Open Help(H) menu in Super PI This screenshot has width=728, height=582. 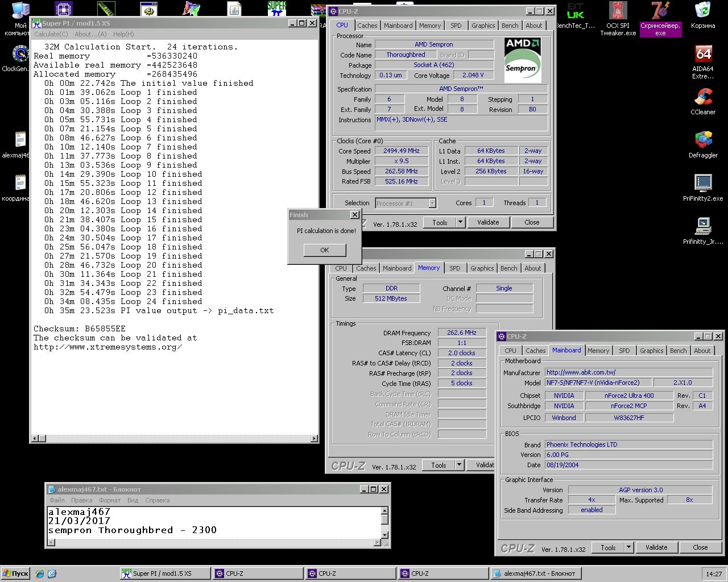[123, 34]
